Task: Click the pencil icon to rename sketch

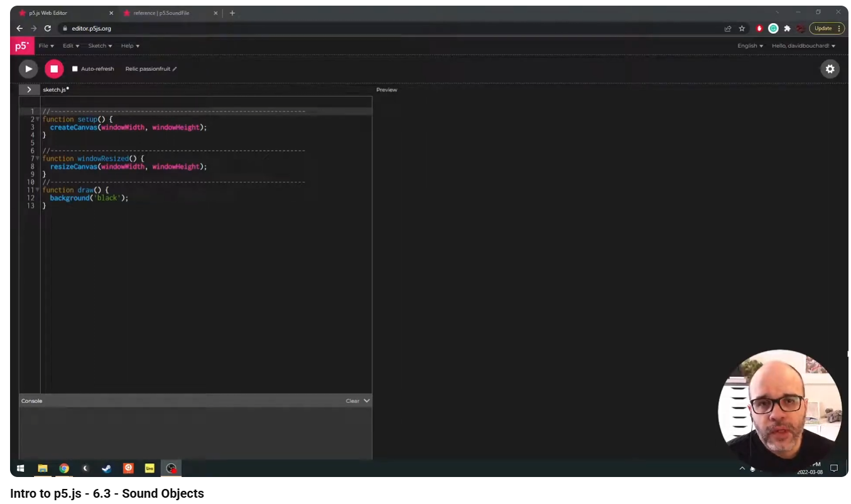Action: coord(175,69)
